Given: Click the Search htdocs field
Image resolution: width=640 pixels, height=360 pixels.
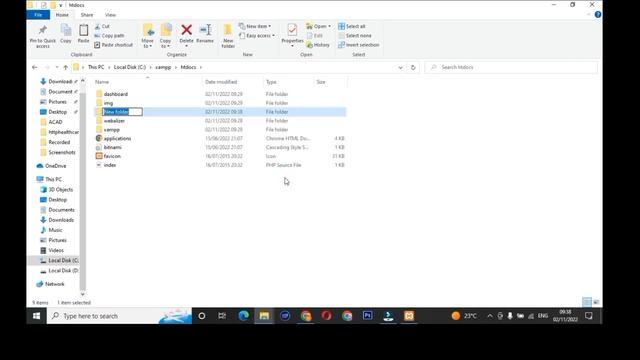Looking at the screenshot, I should point(511,67).
